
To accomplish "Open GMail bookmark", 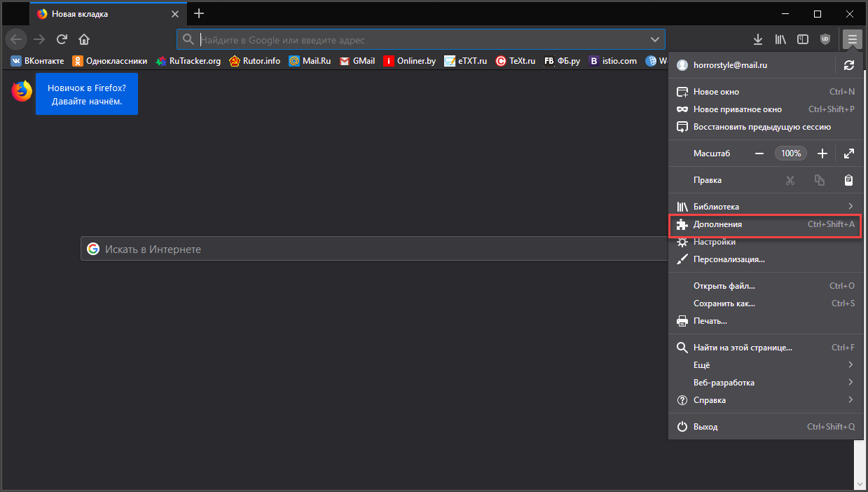I will click(x=357, y=61).
